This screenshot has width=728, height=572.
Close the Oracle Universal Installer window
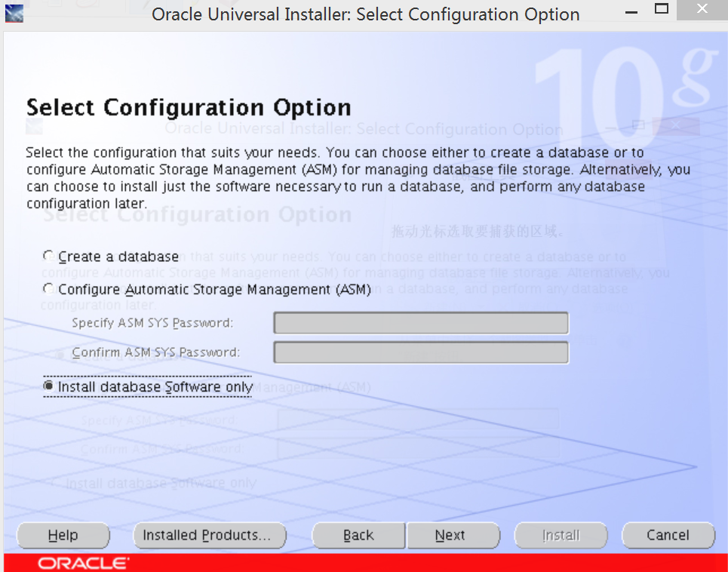pyautogui.click(x=702, y=9)
